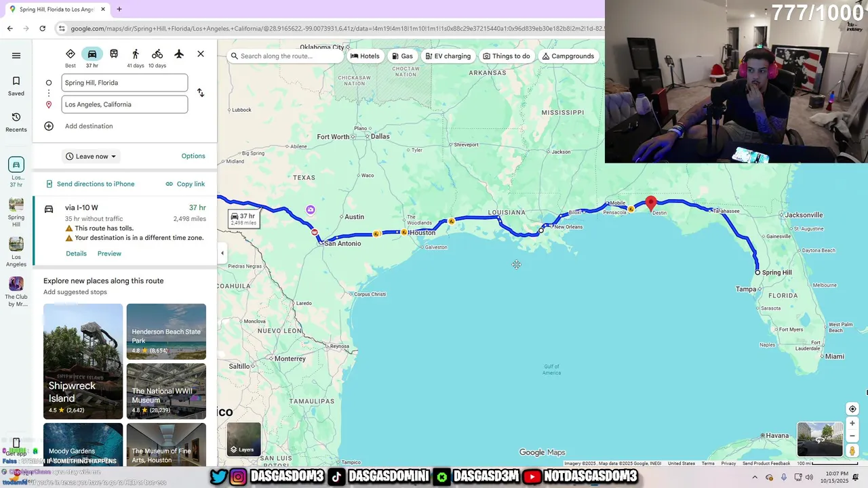Open the Los Angeles sidebar recent item
868x488 pixels.
pos(16,251)
